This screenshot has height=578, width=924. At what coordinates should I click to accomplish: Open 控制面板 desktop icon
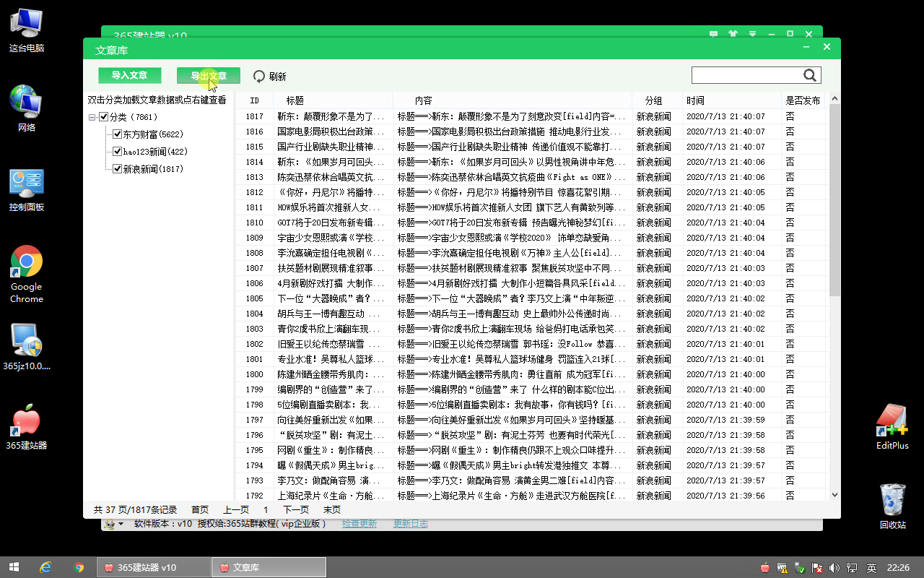point(27,189)
